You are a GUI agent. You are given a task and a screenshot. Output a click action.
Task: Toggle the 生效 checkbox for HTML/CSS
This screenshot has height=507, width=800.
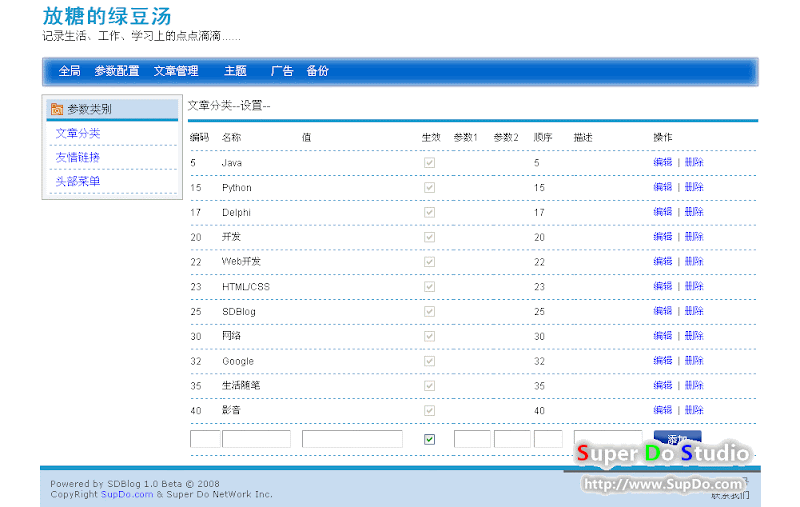(x=430, y=287)
